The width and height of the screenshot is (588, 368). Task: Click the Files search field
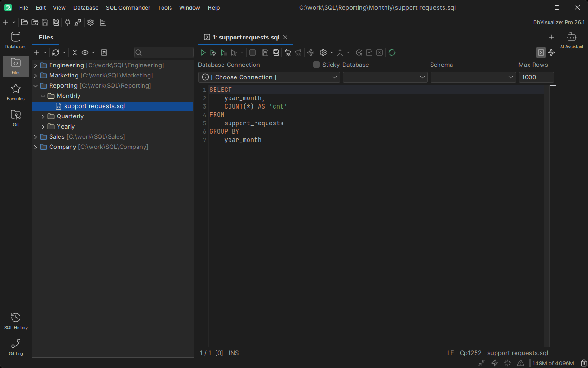[164, 52]
